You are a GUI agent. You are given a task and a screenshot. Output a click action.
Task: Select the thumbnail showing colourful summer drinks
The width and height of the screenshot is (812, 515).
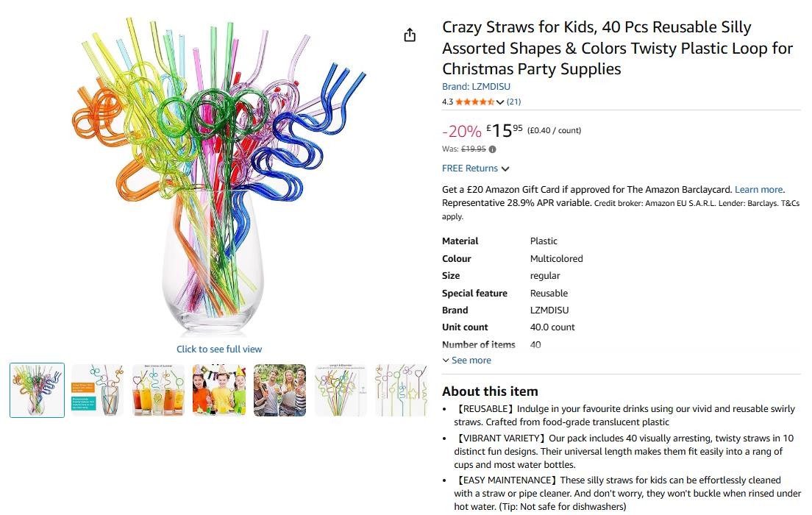coord(158,390)
